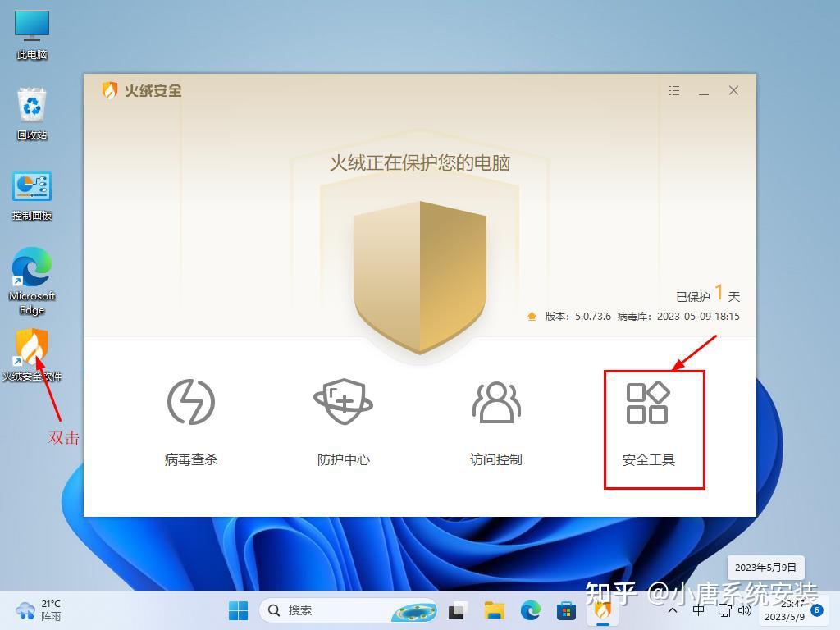Screen dimensions: 840x630
Task: Select 控制面板 desktop icon
Action: (32, 196)
